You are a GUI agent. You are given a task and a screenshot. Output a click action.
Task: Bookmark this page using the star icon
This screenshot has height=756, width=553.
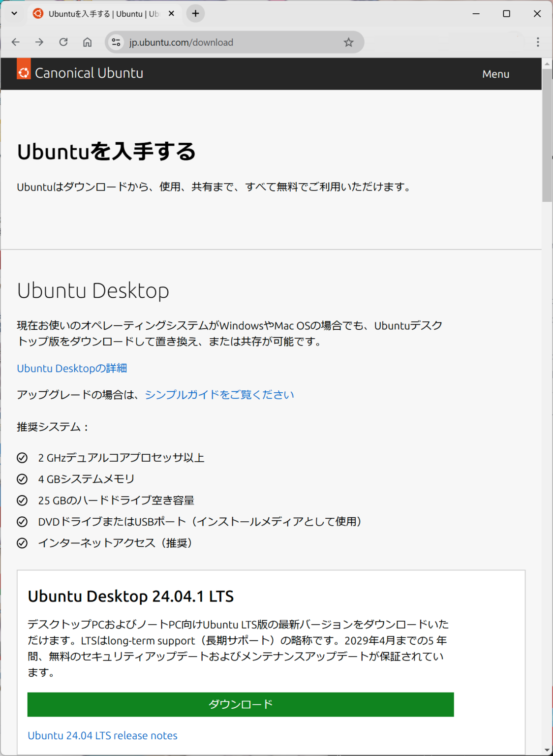349,42
